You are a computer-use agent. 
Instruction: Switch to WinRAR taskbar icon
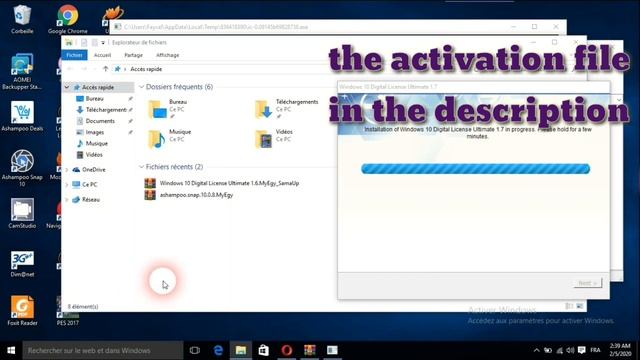[x=310, y=350]
